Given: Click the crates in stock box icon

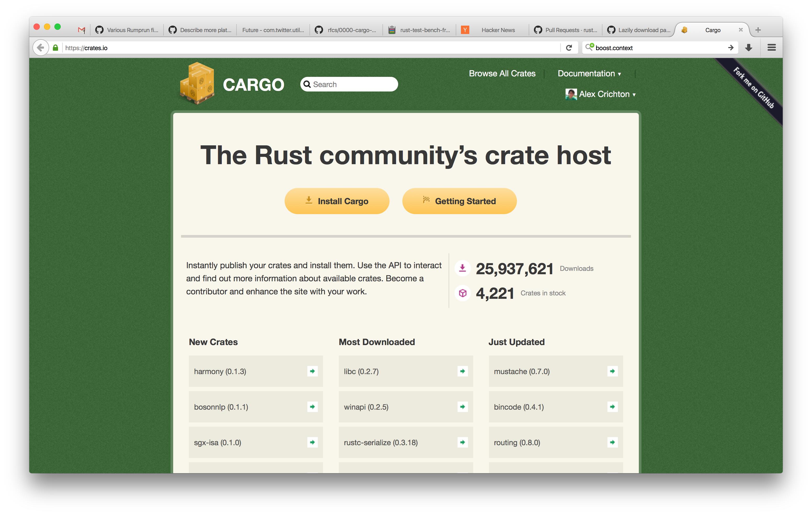Looking at the screenshot, I should click(463, 293).
